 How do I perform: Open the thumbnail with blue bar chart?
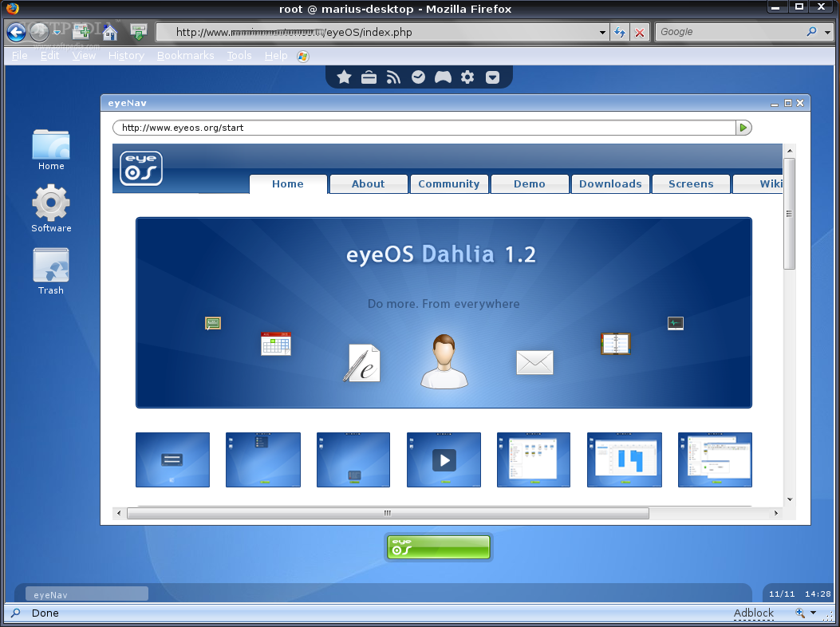(625, 459)
